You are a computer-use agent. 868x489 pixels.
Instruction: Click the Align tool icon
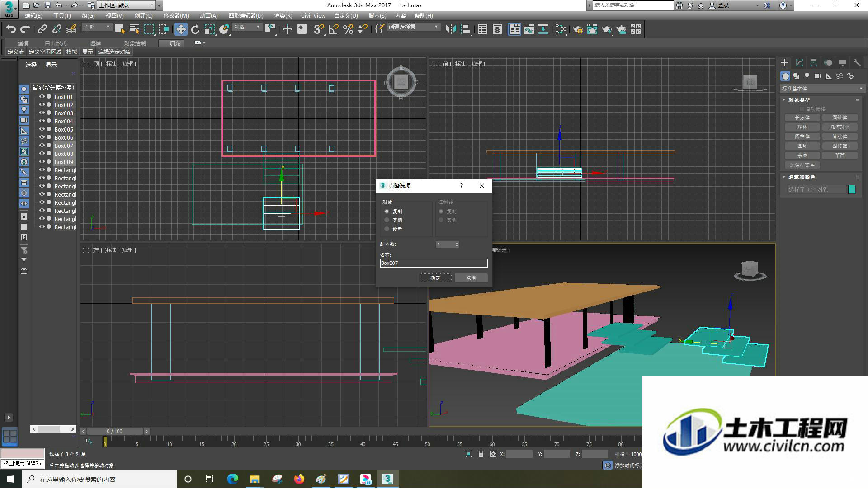pyautogui.click(x=465, y=29)
